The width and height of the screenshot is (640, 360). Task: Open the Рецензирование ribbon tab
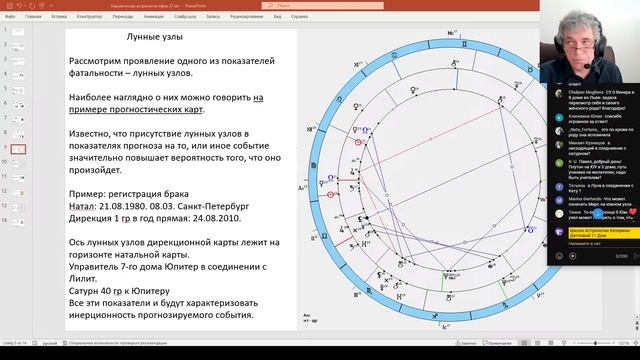(246, 17)
